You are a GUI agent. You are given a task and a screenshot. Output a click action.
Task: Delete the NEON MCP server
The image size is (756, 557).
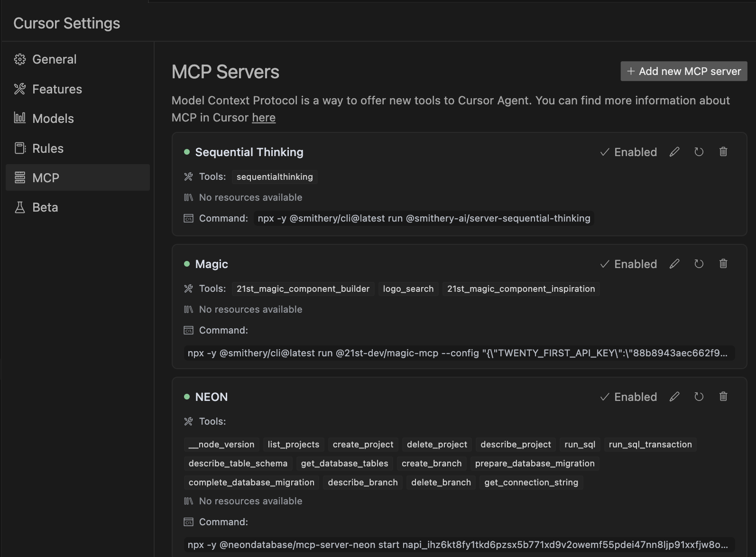pos(723,397)
